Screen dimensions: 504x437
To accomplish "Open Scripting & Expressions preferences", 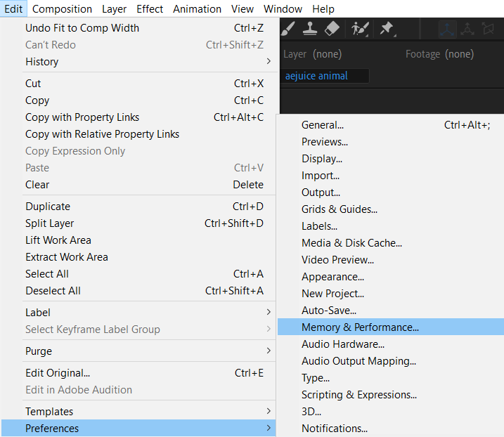I will pyautogui.click(x=358, y=395).
